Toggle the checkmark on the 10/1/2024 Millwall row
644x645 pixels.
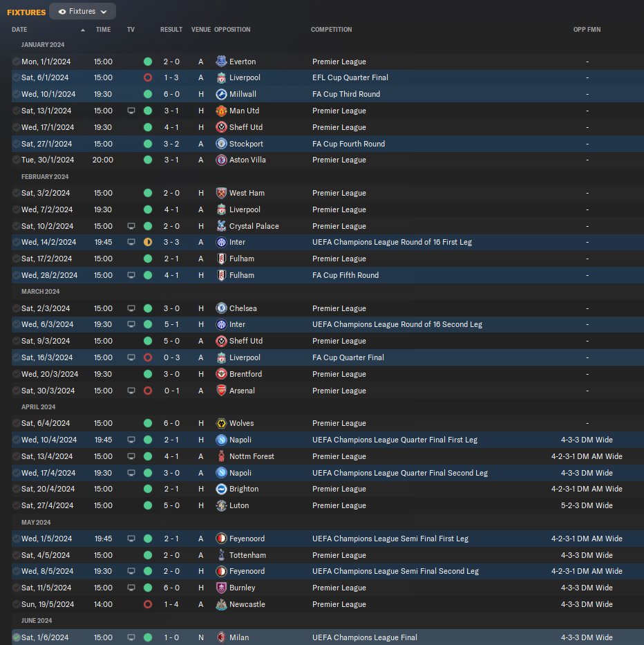click(16, 94)
